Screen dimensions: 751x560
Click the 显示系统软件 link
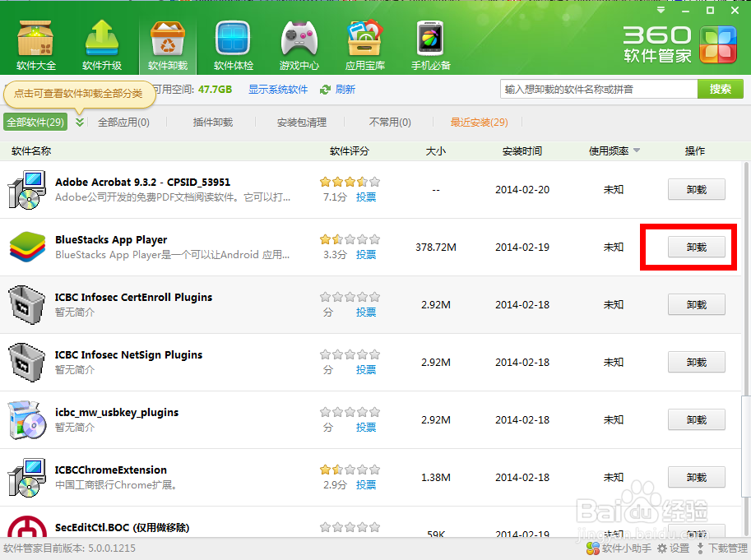(x=278, y=90)
